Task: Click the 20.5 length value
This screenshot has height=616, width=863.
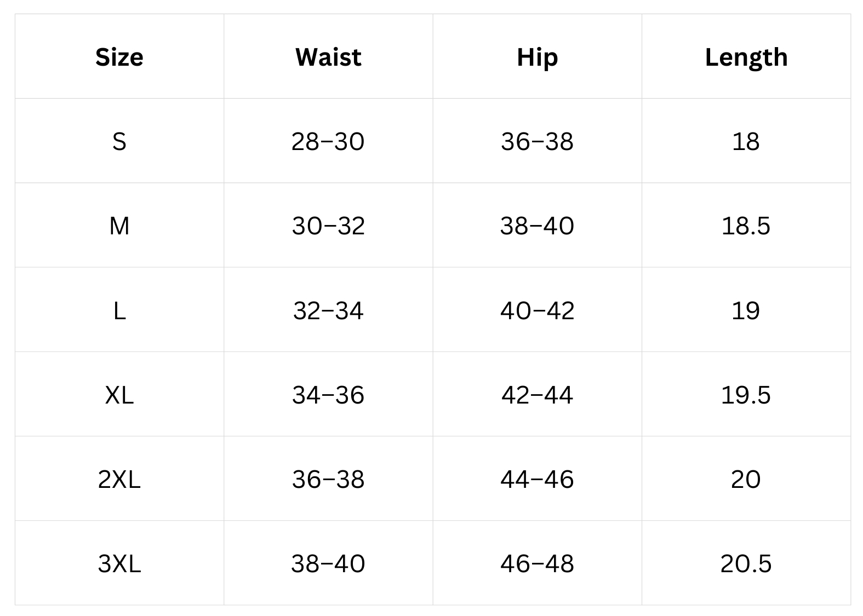Action: pyautogui.click(x=746, y=563)
